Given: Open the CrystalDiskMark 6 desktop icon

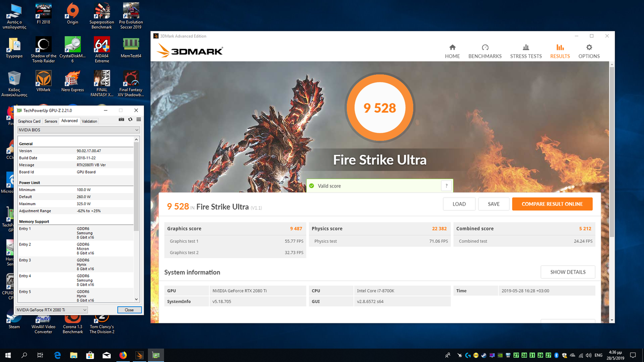Looking at the screenshot, I should click(x=72, y=50).
